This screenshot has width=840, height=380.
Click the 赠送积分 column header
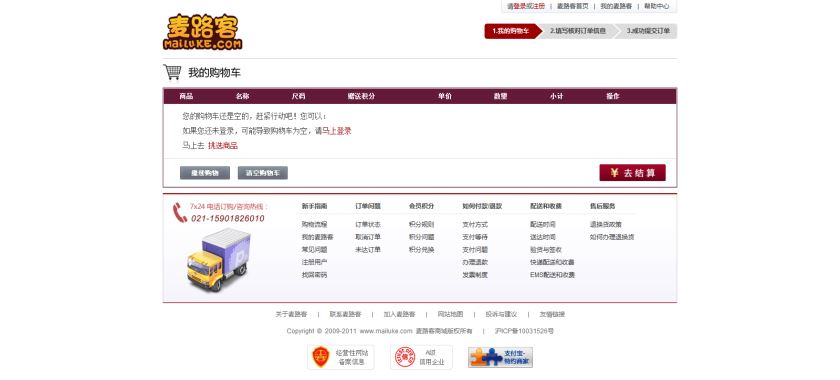pyautogui.click(x=361, y=96)
